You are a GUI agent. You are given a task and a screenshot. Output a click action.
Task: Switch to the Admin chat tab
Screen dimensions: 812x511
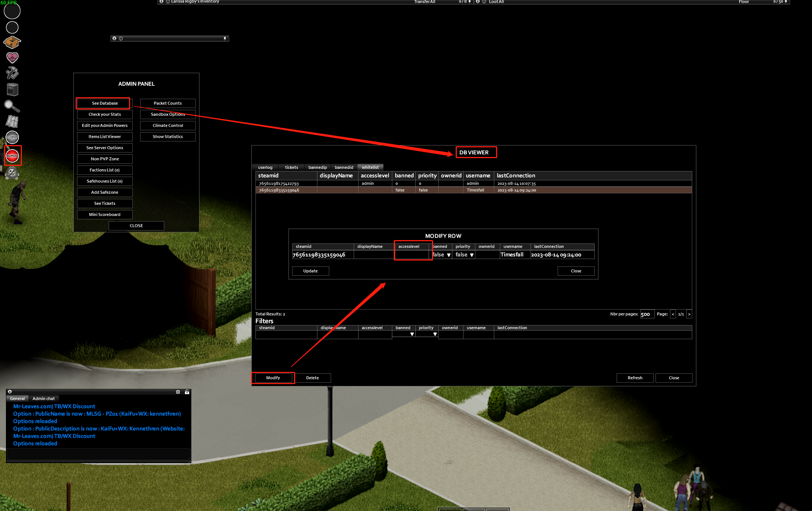[44, 399]
